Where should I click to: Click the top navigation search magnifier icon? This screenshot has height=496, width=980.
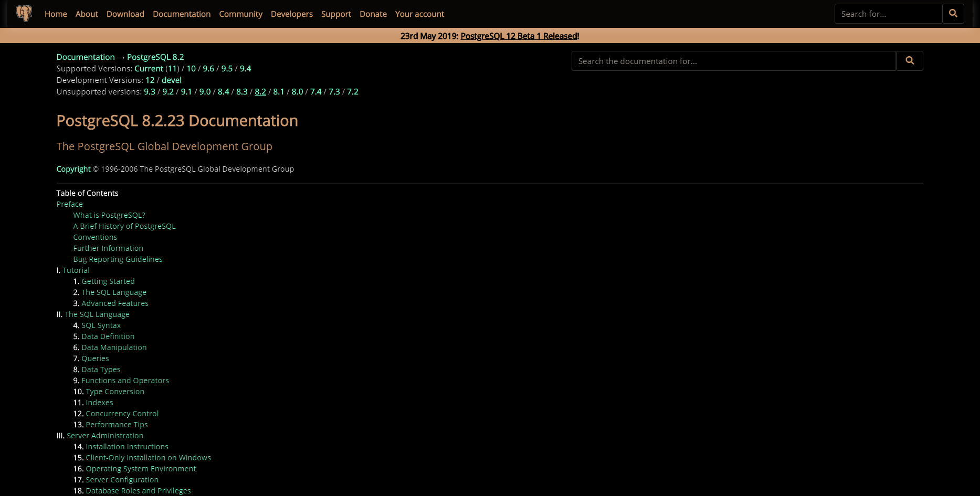(953, 14)
